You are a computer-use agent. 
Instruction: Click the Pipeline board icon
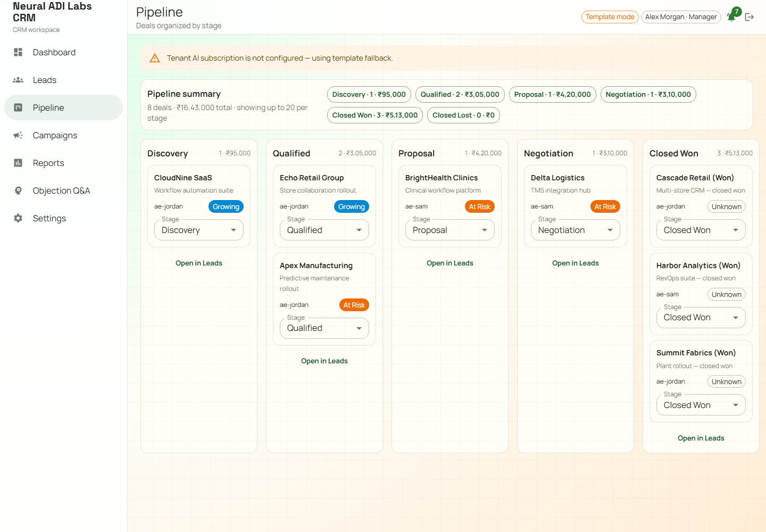point(18,107)
